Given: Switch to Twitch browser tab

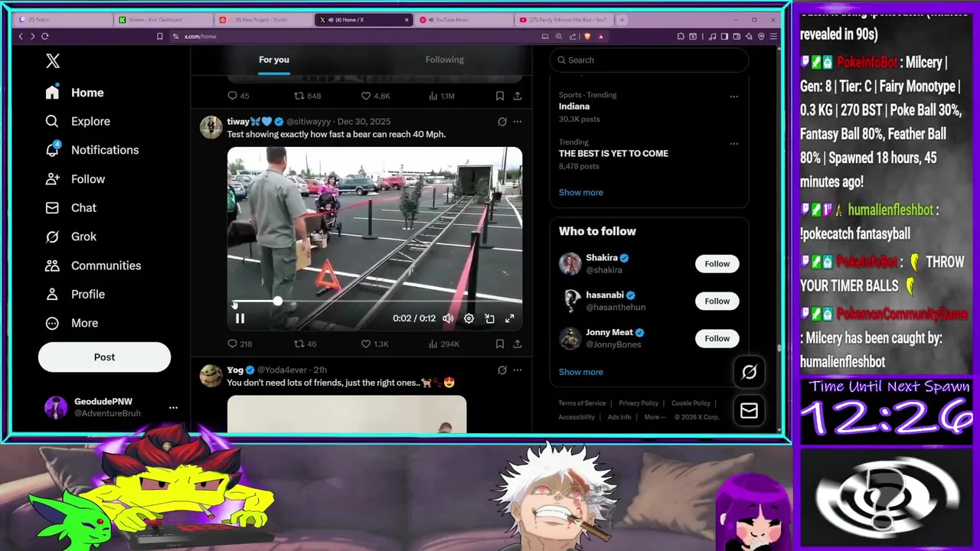Looking at the screenshot, I should click(64, 20).
